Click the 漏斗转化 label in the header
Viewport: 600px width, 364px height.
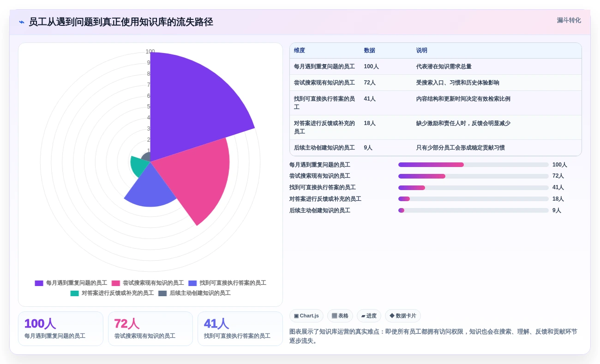click(569, 20)
